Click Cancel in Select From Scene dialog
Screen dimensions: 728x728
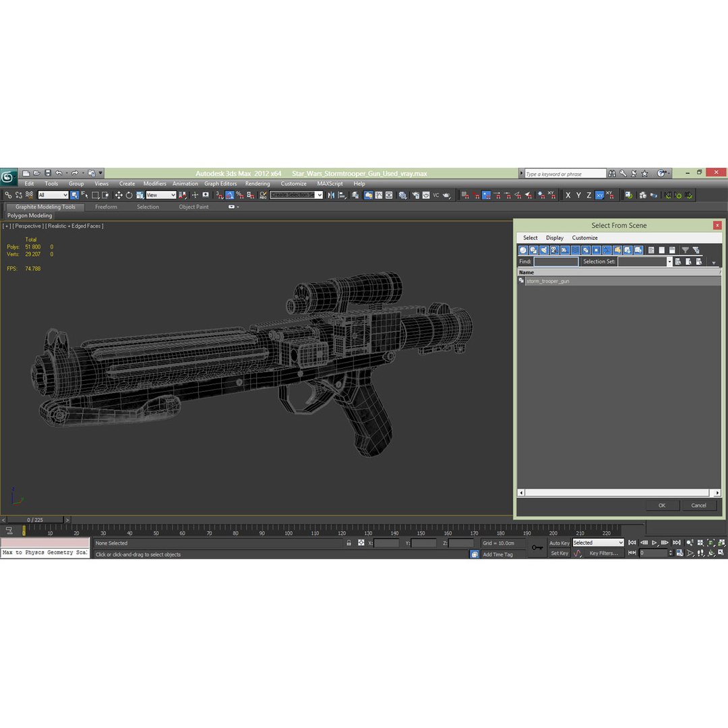(x=698, y=506)
